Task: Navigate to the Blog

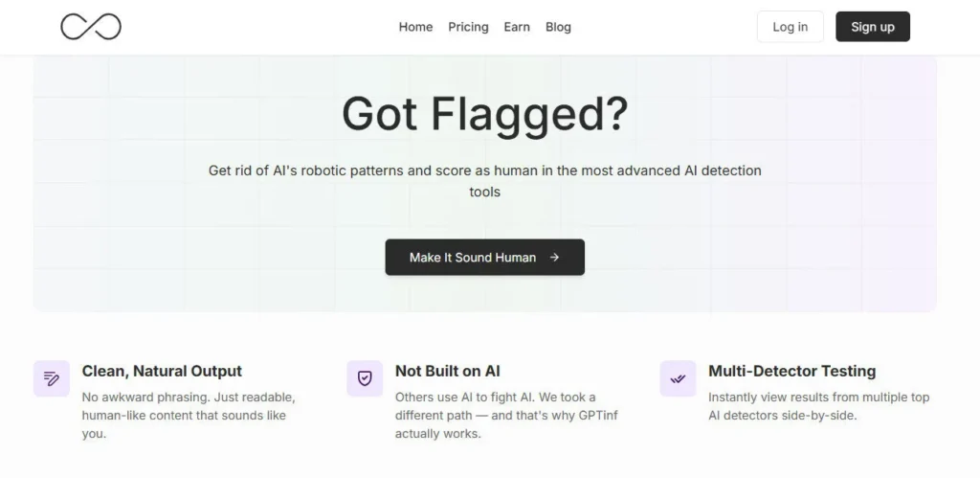Action: [x=558, y=27]
